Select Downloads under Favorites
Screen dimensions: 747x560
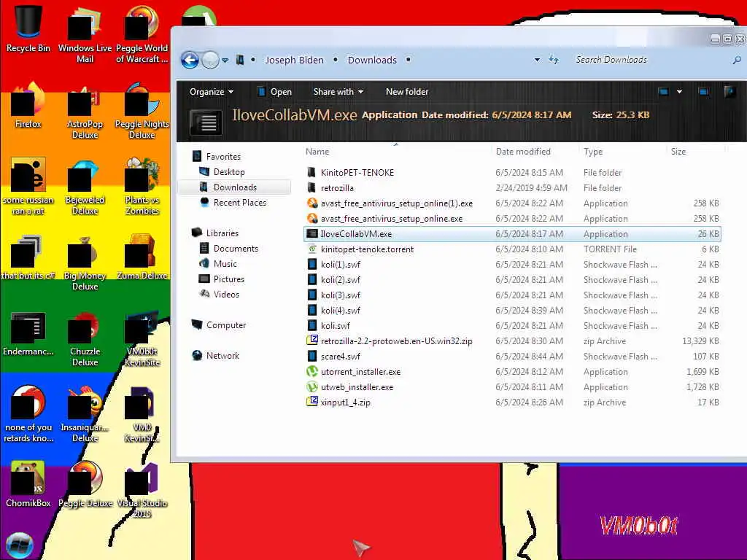235,187
